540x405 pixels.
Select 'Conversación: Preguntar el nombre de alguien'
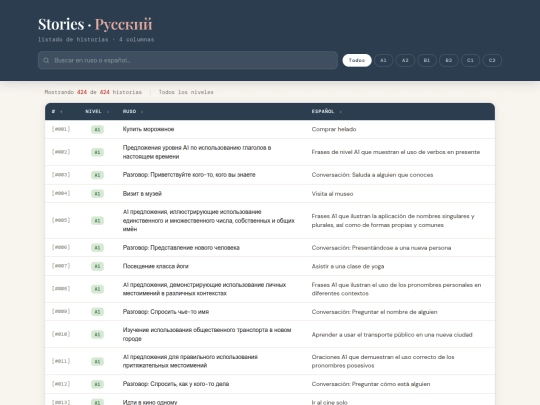pos(374,312)
